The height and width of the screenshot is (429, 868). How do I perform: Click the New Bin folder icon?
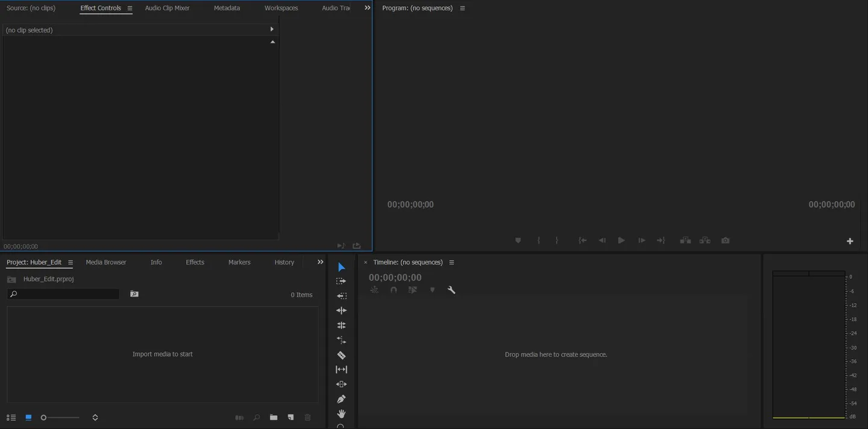tap(274, 418)
